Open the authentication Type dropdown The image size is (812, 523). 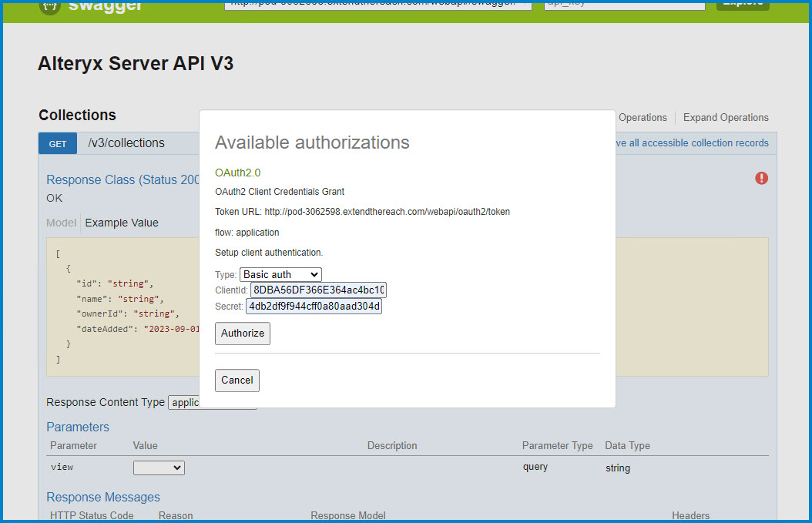click(280, 274)
